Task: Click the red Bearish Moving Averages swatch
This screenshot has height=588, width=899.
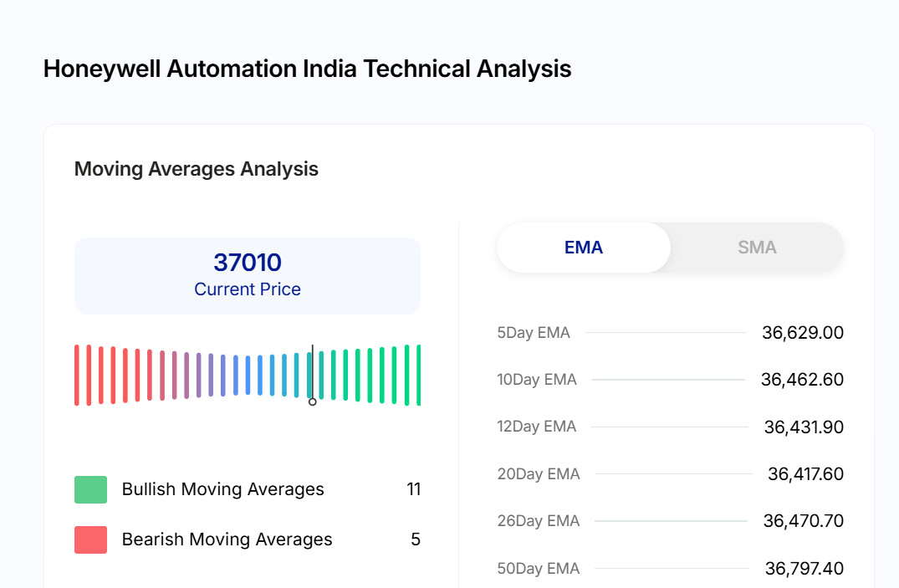Action: tap(90, 539)
